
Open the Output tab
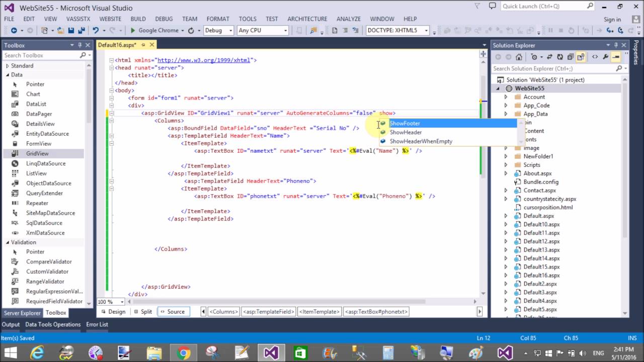[11, 324]
